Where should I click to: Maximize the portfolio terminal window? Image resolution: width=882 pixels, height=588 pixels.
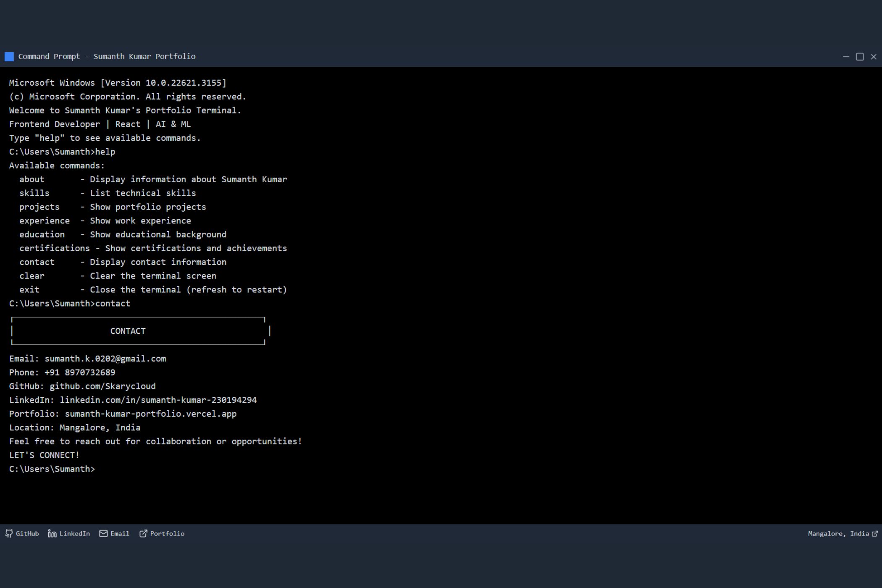coord(860,57)
